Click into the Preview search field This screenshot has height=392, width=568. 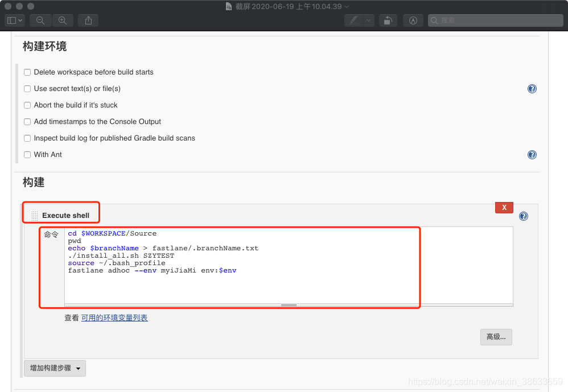[496, 20]
